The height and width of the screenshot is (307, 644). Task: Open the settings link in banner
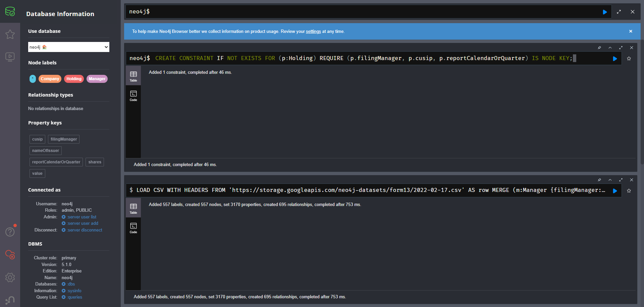[x=313, y=32]
